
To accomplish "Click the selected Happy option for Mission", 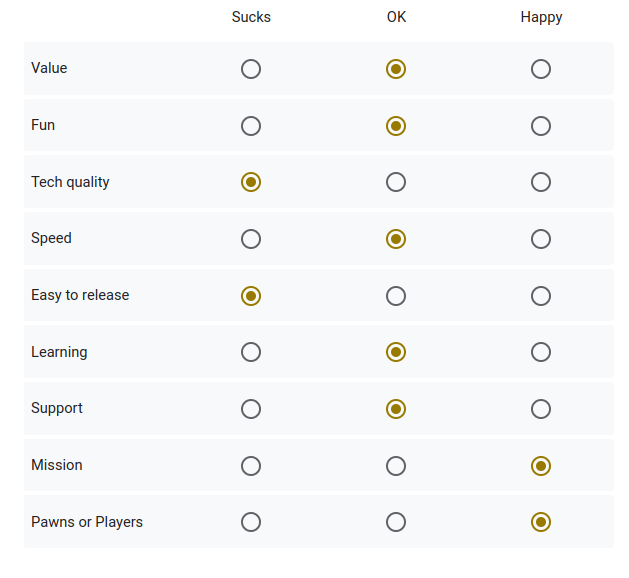I will pyautogui.click(x=541, y=466).
